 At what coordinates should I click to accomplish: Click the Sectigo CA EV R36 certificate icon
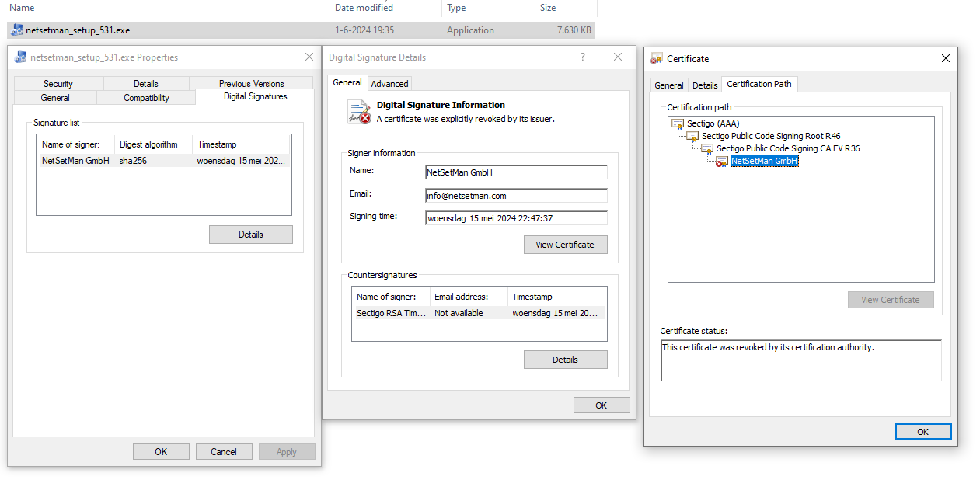[x=707, y=148]
